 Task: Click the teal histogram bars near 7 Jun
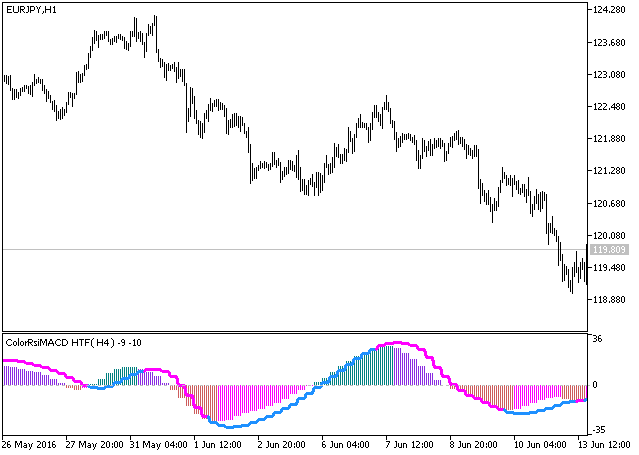375,367
